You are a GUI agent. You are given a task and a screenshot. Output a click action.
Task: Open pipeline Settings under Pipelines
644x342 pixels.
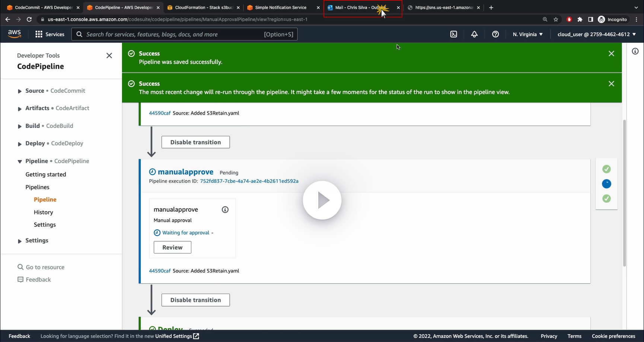point(45,225)
